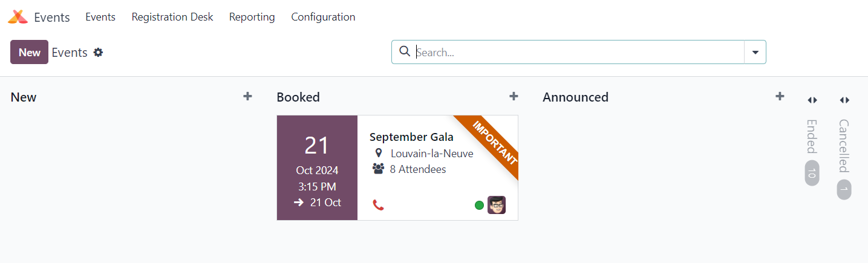Click the red phone activity icon

tap(378, 205)
